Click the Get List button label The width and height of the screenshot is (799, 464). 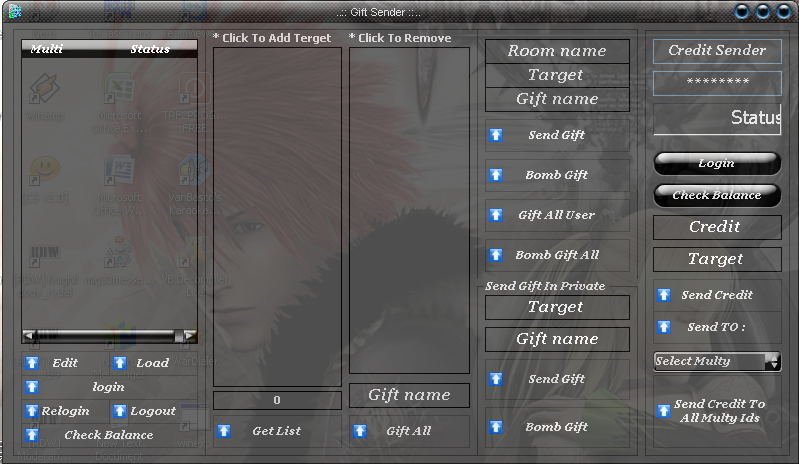[x=277, y=431]
